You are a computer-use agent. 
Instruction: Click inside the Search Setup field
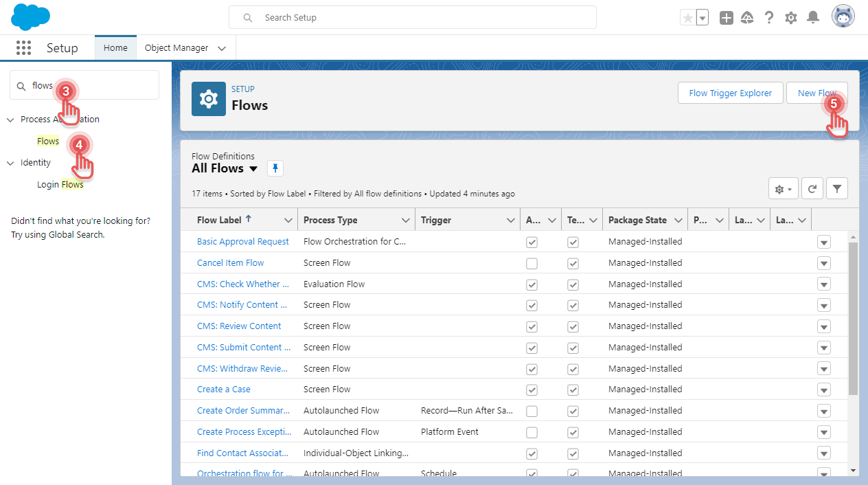tap(412, 16)
